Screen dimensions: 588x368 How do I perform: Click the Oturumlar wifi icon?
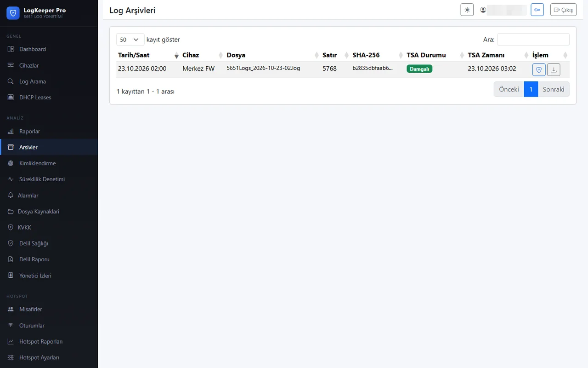(x=11, y=326)
